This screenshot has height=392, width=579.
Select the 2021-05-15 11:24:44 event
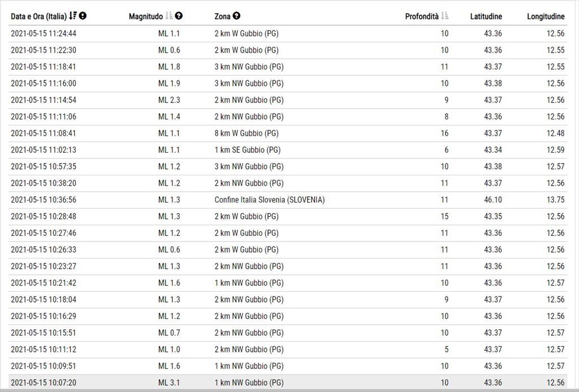coord(288,33)
